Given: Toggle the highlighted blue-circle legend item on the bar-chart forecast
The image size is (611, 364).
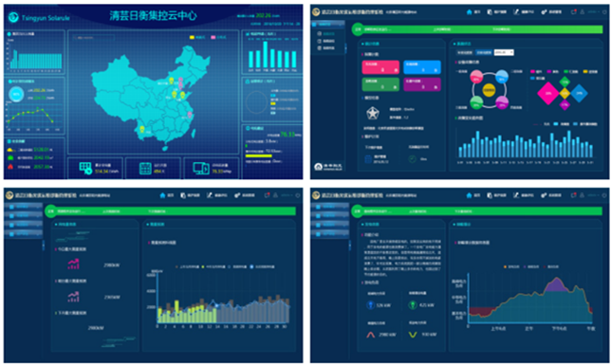Looking at the screenshot, I should (263, 266).
